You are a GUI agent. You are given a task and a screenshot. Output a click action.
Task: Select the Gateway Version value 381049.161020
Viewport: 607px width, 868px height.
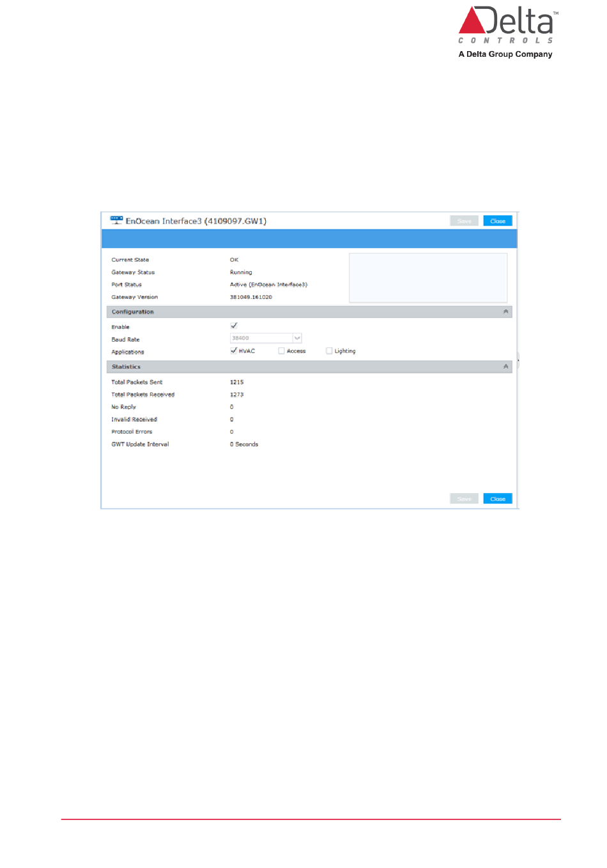251,297
